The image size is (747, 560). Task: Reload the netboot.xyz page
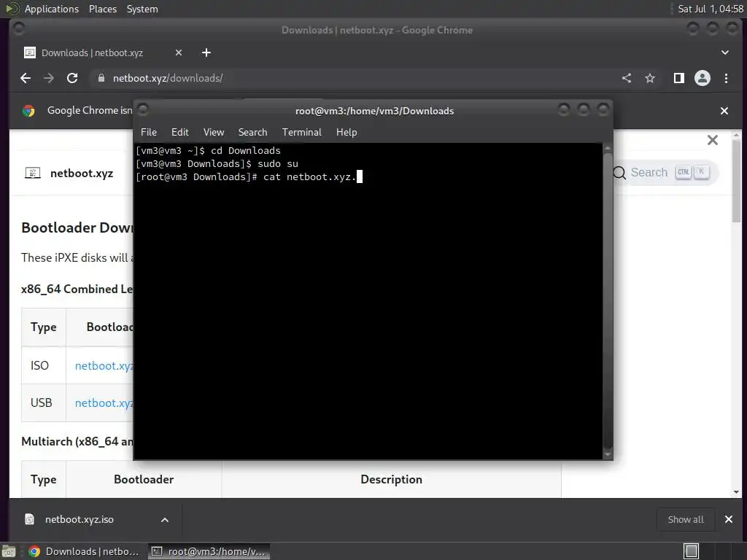72,78
